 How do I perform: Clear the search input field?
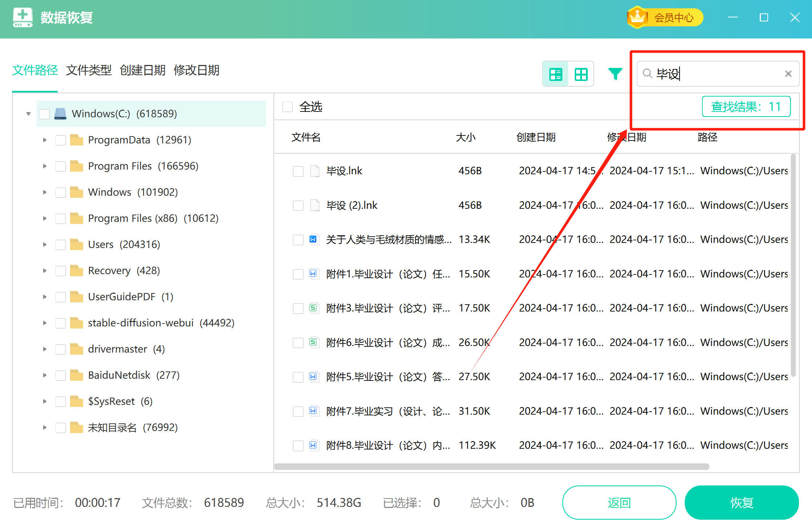(x=787, y=73)
